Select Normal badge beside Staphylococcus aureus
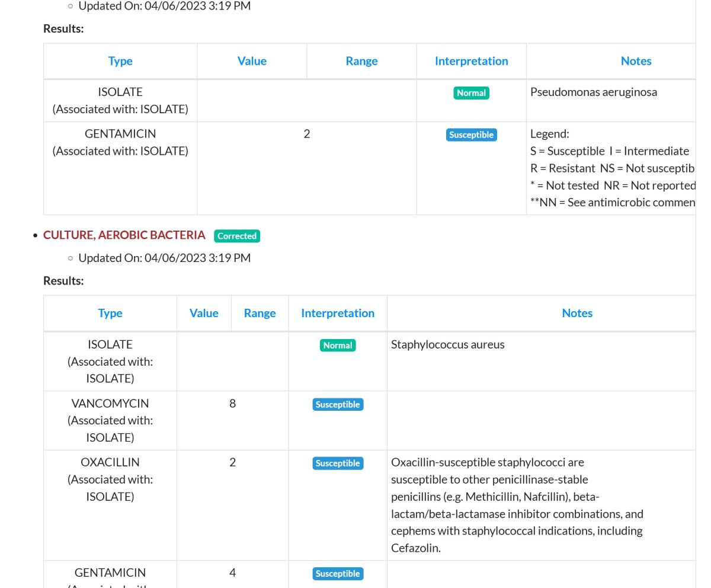Screen dimensions: 711x588 click(x=338, y=346)
